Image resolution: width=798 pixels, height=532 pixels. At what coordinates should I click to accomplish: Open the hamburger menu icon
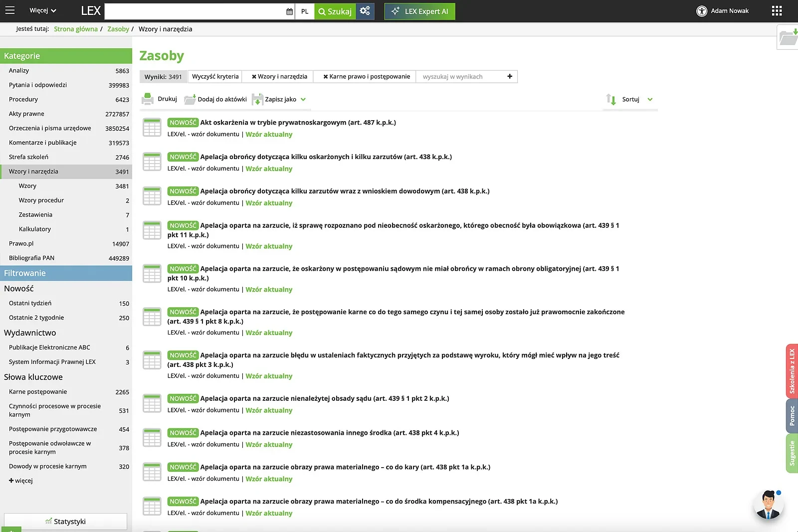(x=9, y=10)
